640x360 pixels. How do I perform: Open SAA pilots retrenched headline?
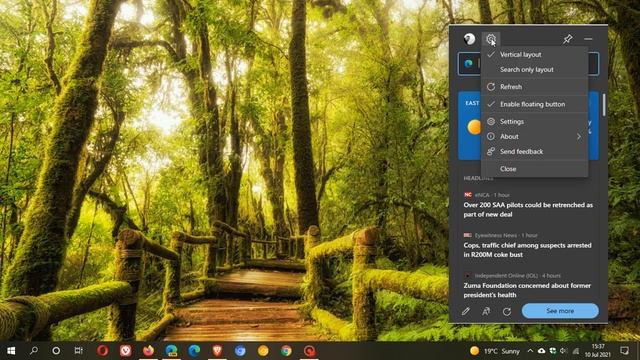tap(528, 210)
